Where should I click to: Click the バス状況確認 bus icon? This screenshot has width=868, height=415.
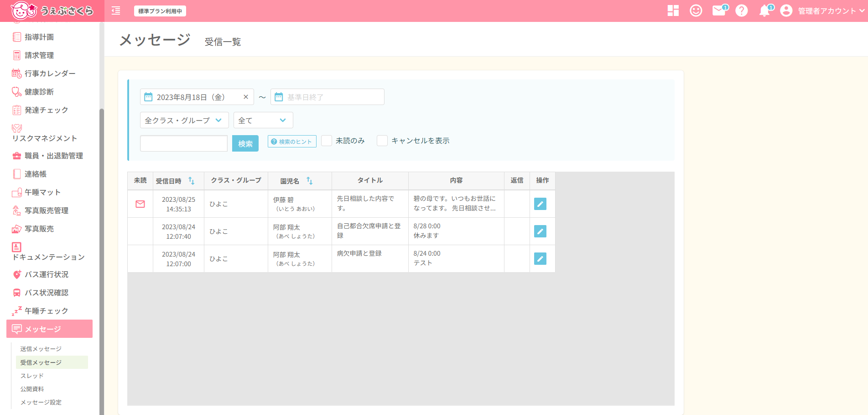(17, 293)
